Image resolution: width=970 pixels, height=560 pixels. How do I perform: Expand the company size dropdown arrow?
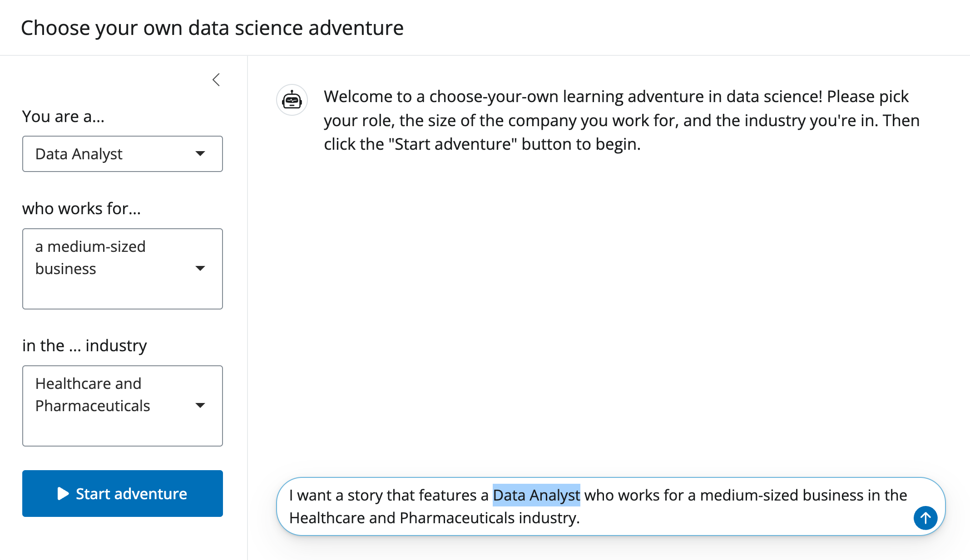[200, 269]
